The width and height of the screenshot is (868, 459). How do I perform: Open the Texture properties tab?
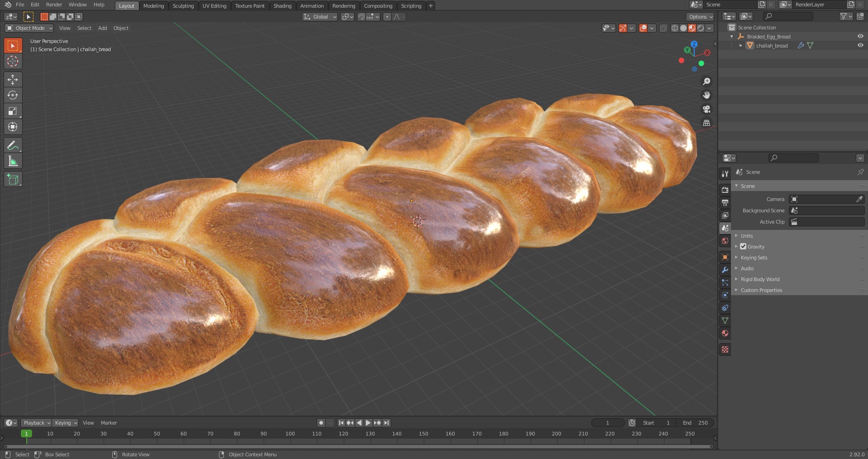725,349
